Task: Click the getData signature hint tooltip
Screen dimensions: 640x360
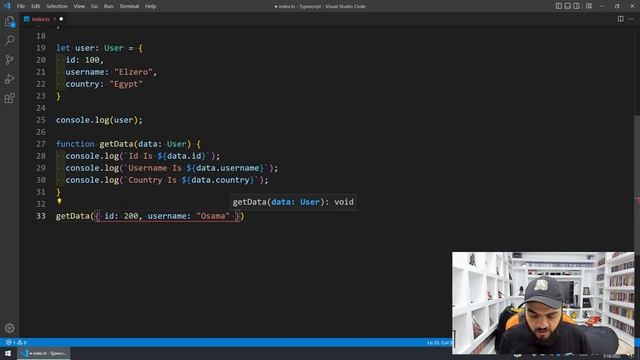Action: pos(293,202)
